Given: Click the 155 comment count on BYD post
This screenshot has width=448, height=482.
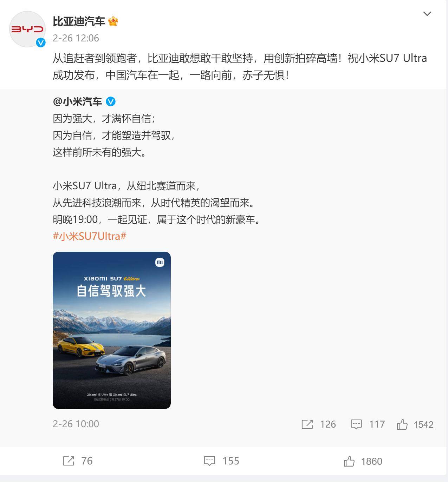Looking at the screenshot, I should (231, 461).
